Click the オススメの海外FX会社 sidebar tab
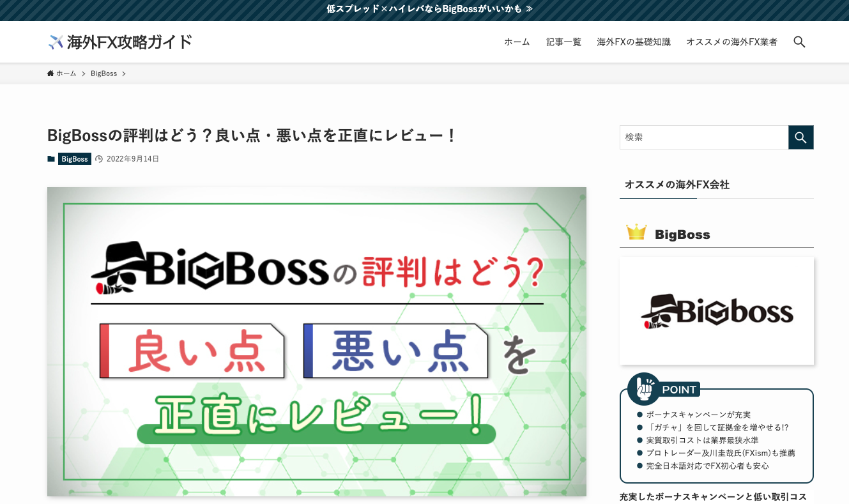This screenshot has width=849, height=504. point(677,185)
